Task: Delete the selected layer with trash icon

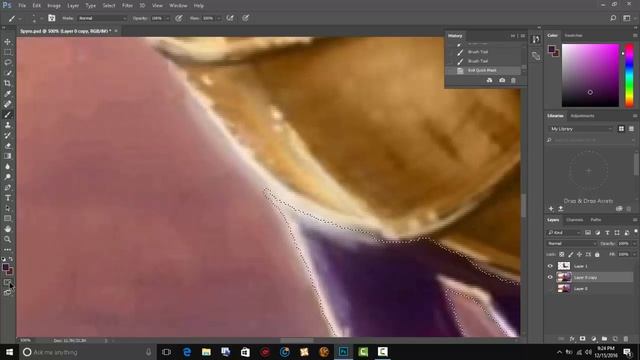Action: [626, 339]
